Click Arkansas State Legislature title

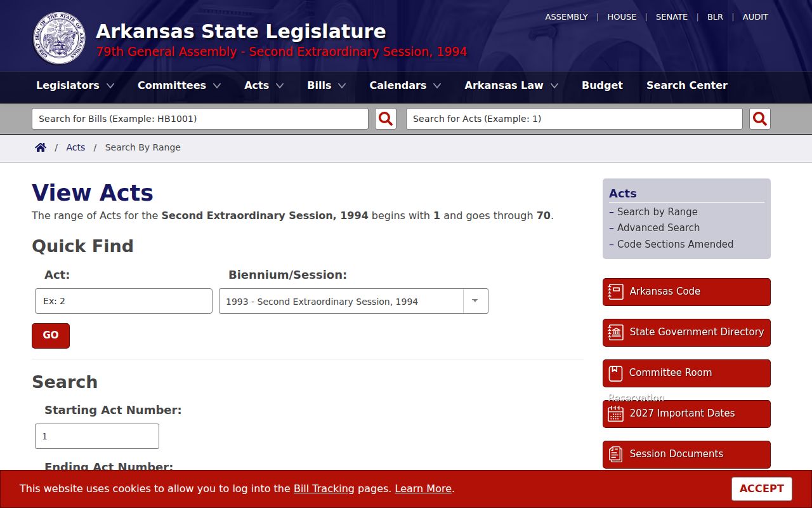(x=241, y=31)
